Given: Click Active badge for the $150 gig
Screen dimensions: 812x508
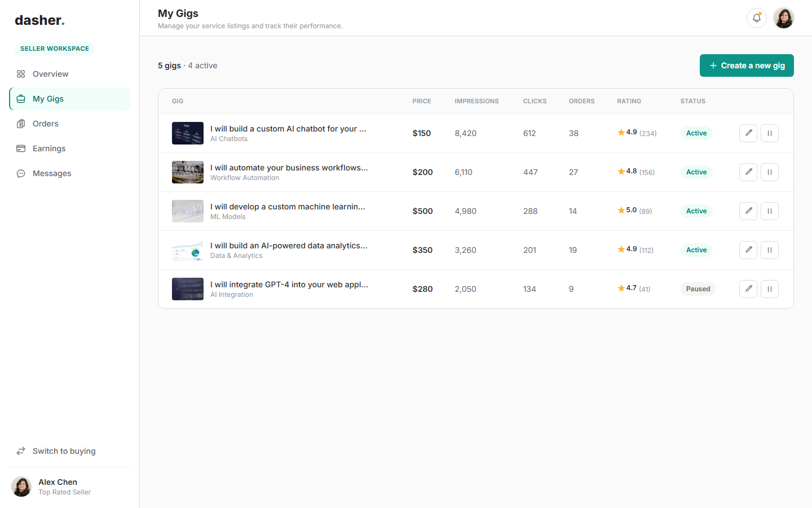Looking at the screenshot, I should (696, 133).
